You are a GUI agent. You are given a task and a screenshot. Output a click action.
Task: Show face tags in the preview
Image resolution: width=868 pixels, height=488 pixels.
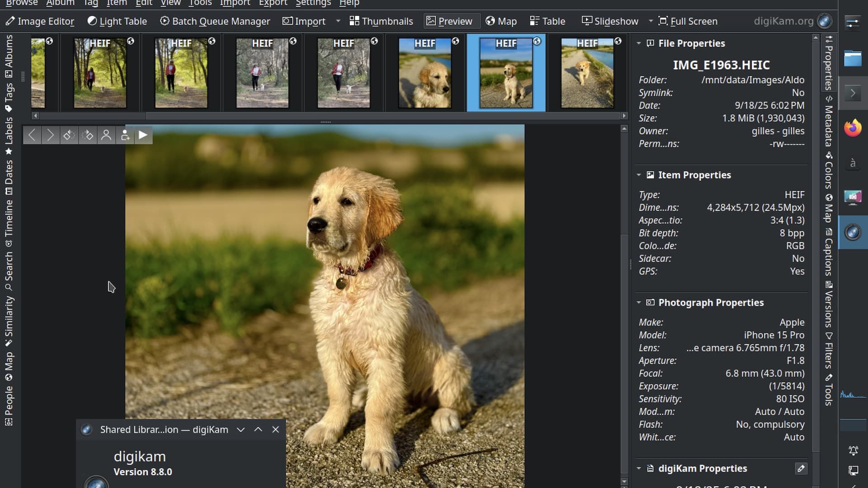coord(106,135)
